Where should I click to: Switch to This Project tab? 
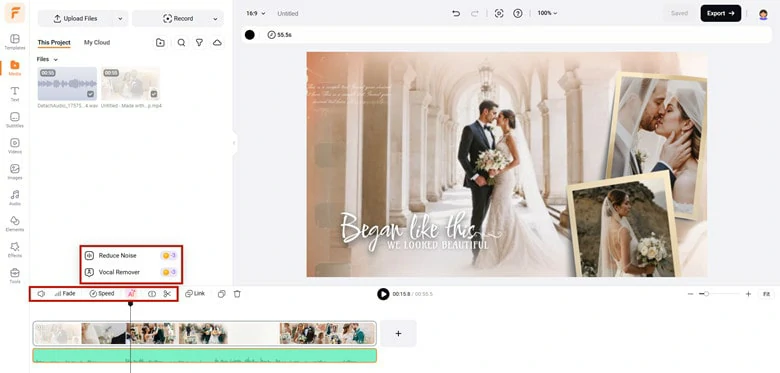click(x=54, y=43)
